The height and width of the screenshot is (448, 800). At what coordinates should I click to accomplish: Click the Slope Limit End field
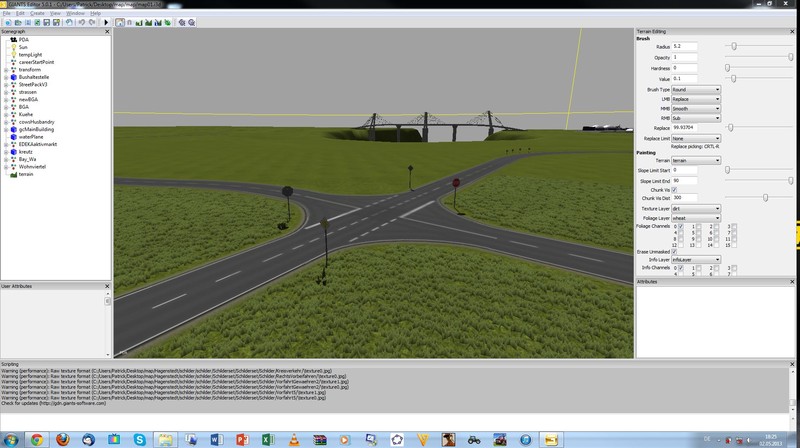pos(684,181)
